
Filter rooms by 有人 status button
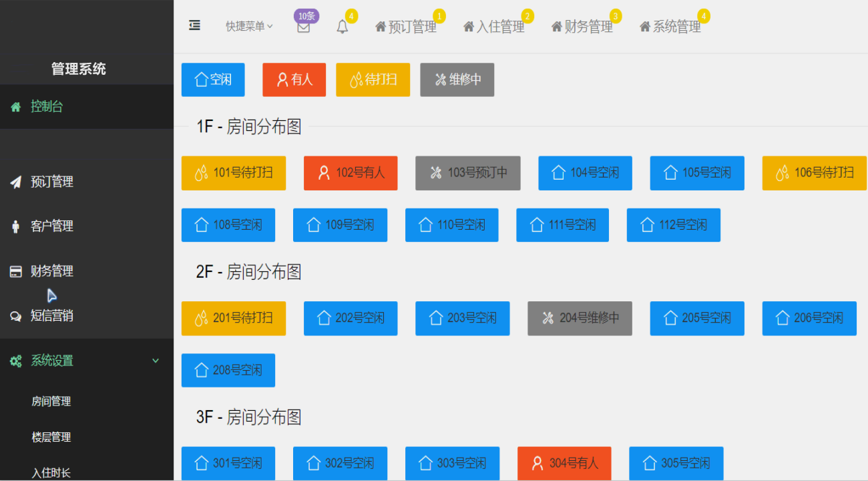pos(294,79)
